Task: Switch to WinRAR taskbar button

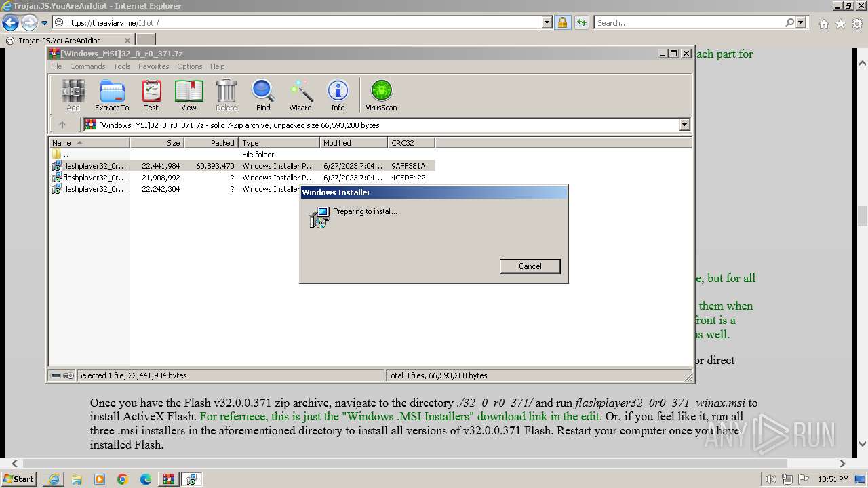Action: [x=169, y=479]
